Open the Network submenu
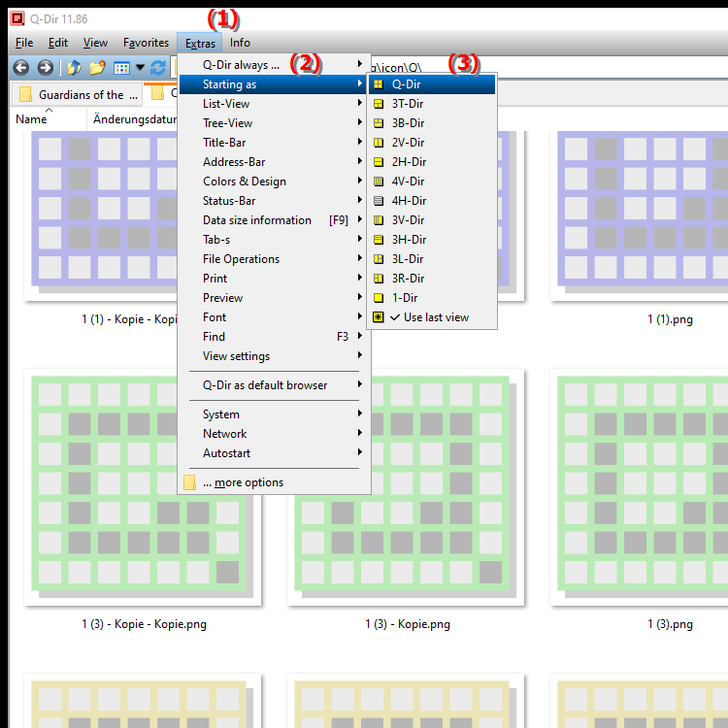The height and width of the screenshot is (728, 728). click(x=274, y=434)
